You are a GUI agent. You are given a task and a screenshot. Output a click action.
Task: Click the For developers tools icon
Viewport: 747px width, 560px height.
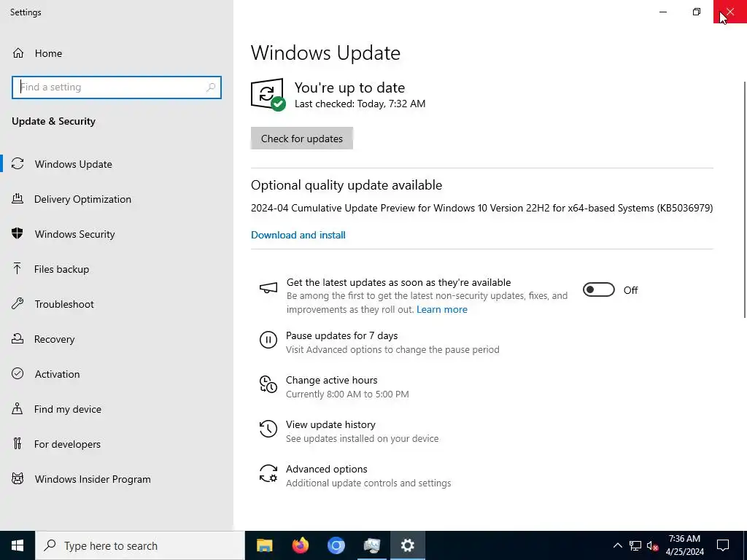(18, 444)
